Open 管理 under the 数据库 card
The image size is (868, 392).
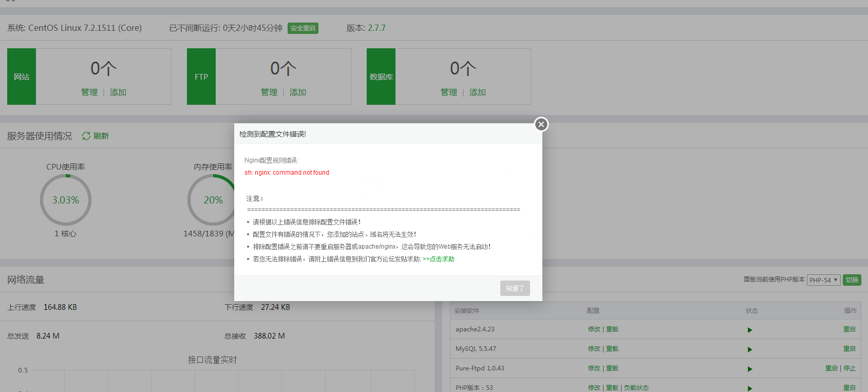point(449,92)
